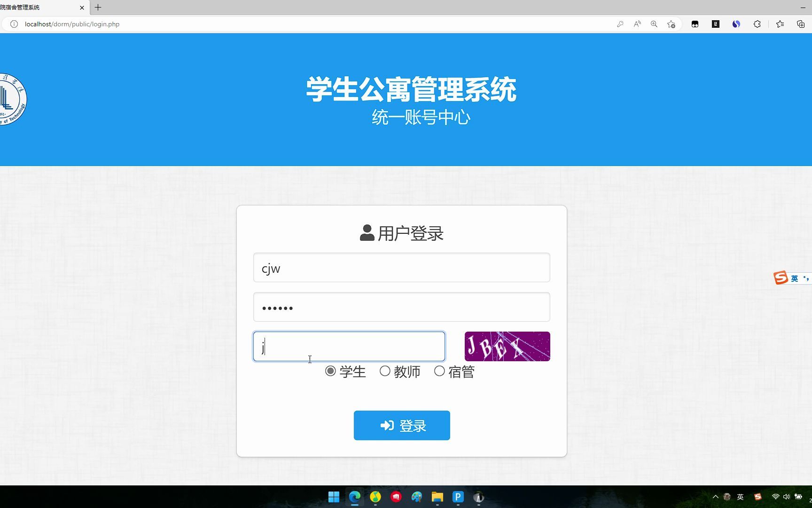Screen dimensions: 812x508
Task: Open the blue swirl extension icon
Action: click(x=736, y=24)
